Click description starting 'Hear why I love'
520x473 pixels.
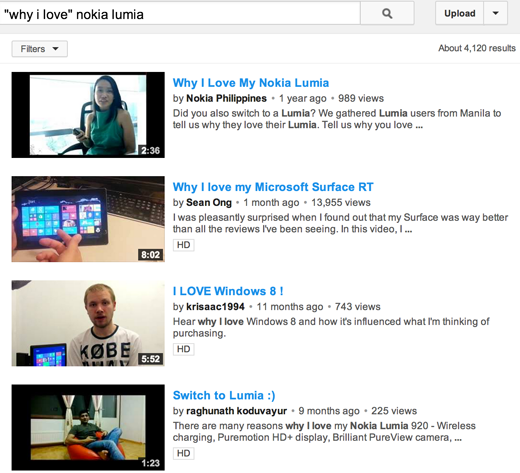point(331,327)
